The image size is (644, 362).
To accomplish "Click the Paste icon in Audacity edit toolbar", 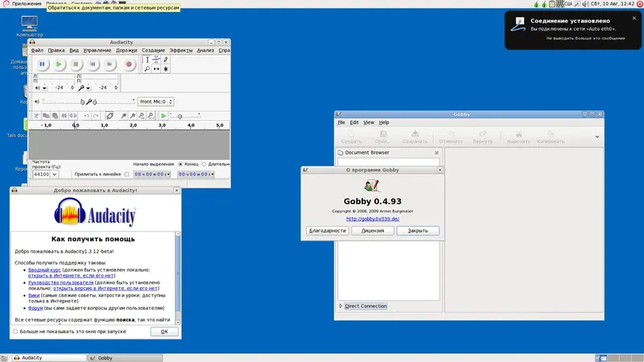I will pyautogui.click(x=55, y=116).
